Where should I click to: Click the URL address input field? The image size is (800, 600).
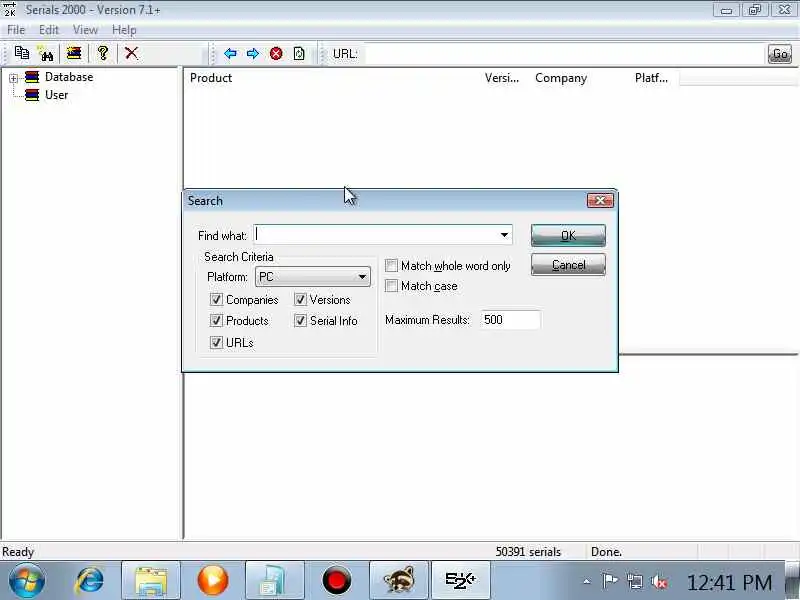[x=564, y=54]
